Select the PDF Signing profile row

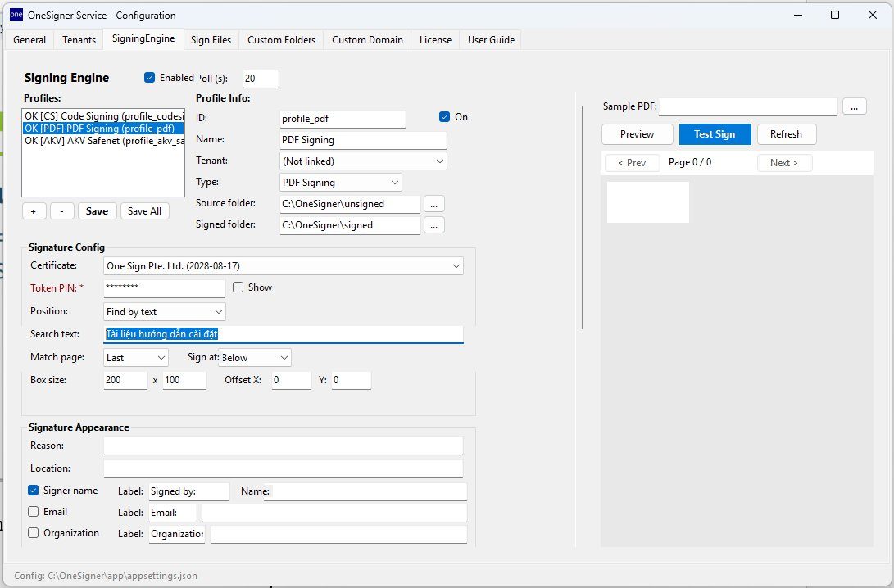[x=104, y=129]
